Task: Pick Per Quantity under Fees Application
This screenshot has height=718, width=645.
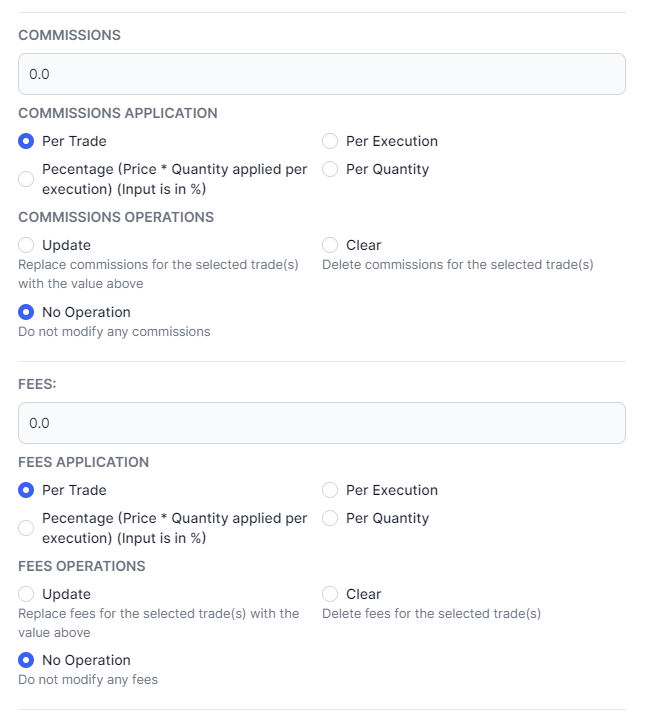Action: point(330,518)
